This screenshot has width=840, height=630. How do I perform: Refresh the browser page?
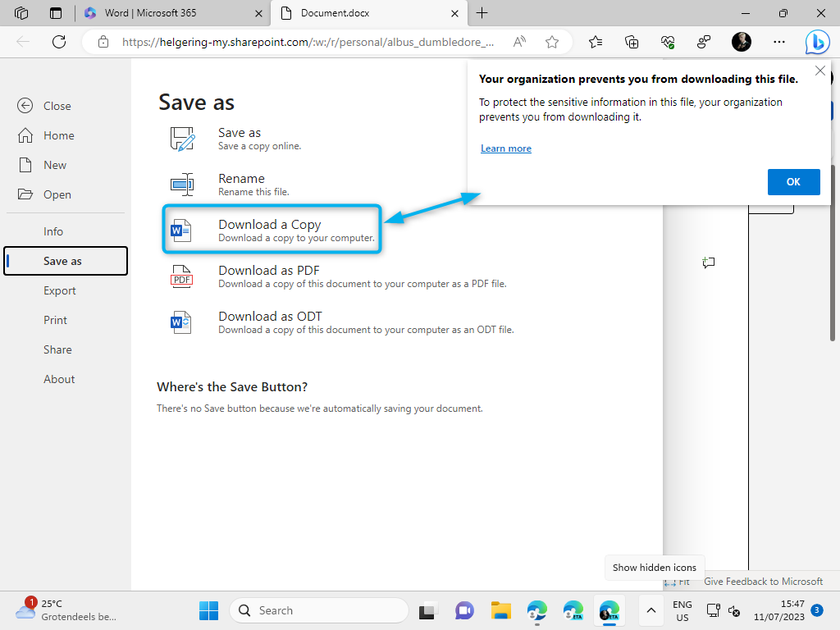[58, 42]
